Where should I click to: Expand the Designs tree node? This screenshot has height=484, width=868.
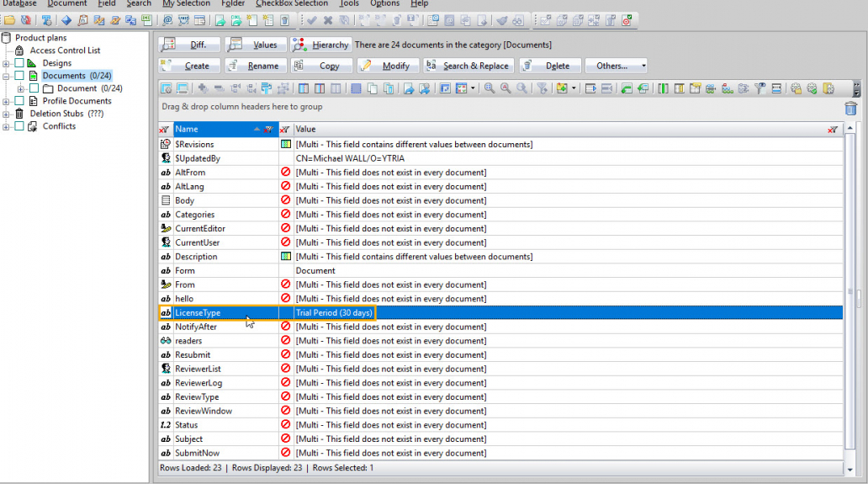(6, 63)
